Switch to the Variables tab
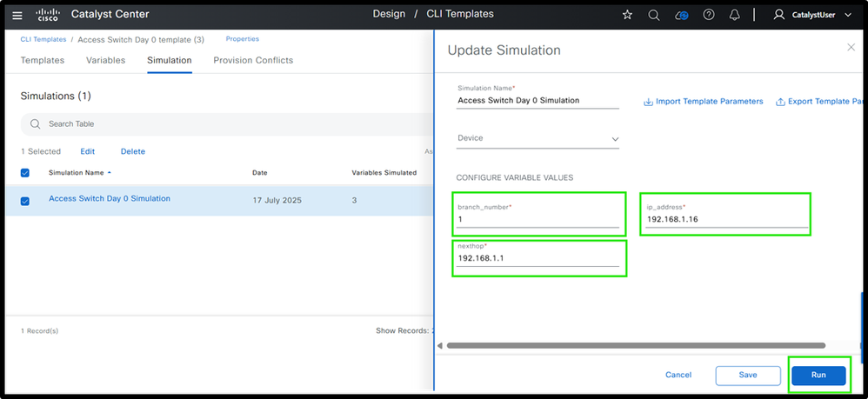The width and height of the screenshot is (868, 399). pyautogui.click(x=105, y=61)
